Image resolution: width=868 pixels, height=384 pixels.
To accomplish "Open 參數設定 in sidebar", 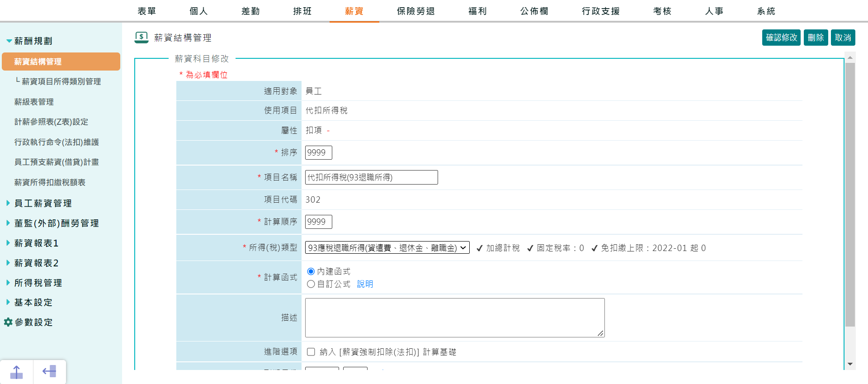I will [x=34, y=322].
